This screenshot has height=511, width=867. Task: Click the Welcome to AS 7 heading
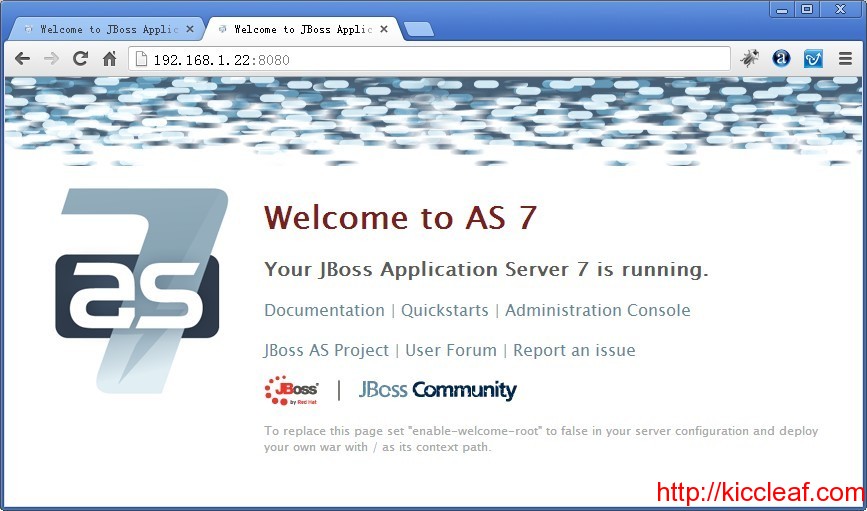click(x=400, y=217)
